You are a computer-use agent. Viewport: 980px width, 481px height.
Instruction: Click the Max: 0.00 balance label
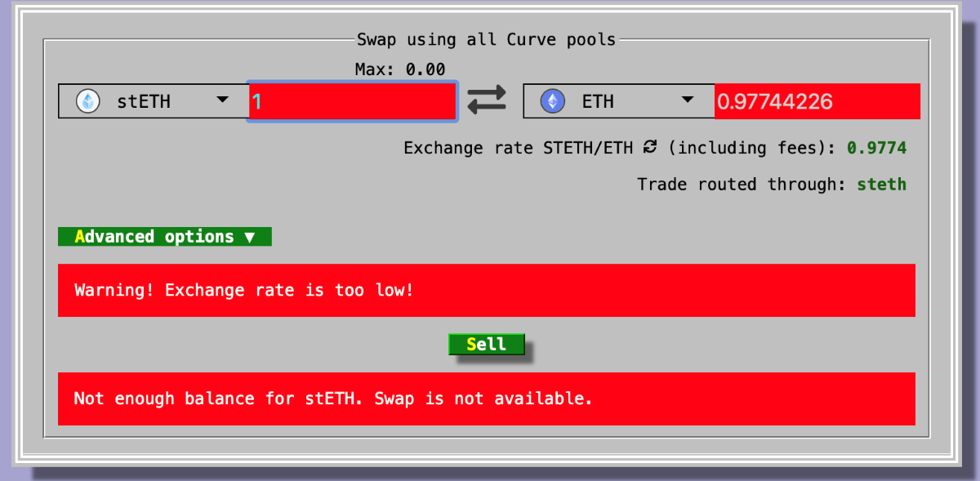click(x=400, y=69)
